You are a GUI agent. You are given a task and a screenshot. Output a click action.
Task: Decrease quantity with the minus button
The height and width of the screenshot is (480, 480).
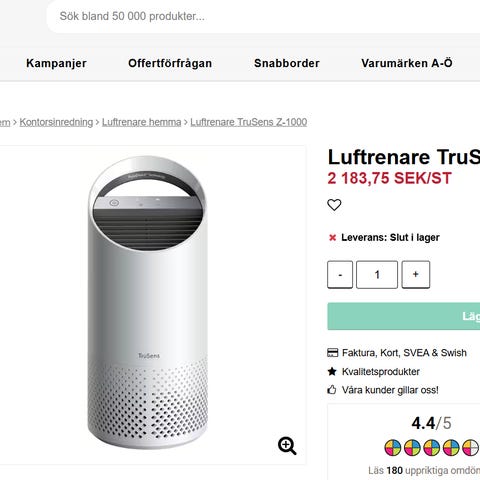pyautogui.click(x=340, y=275)
